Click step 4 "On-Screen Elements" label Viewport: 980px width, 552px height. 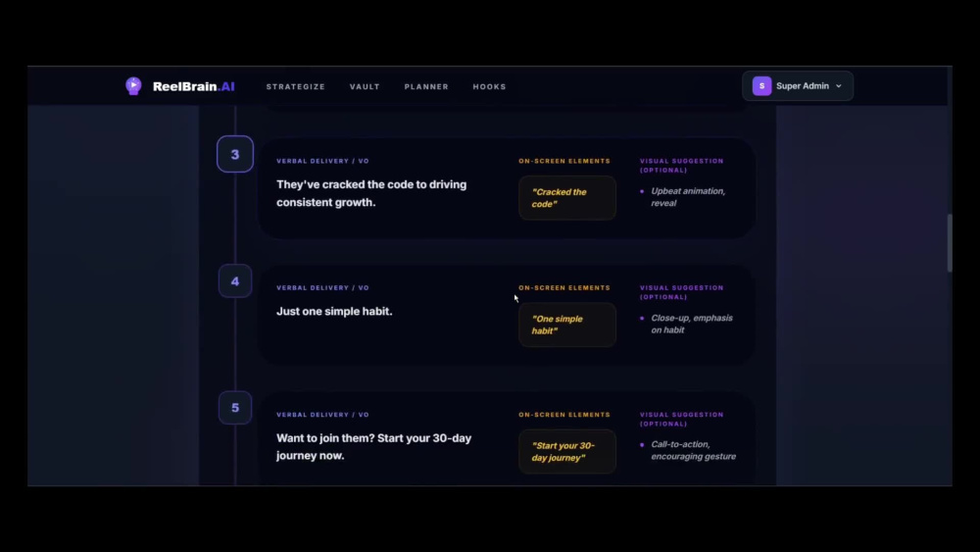564,287
